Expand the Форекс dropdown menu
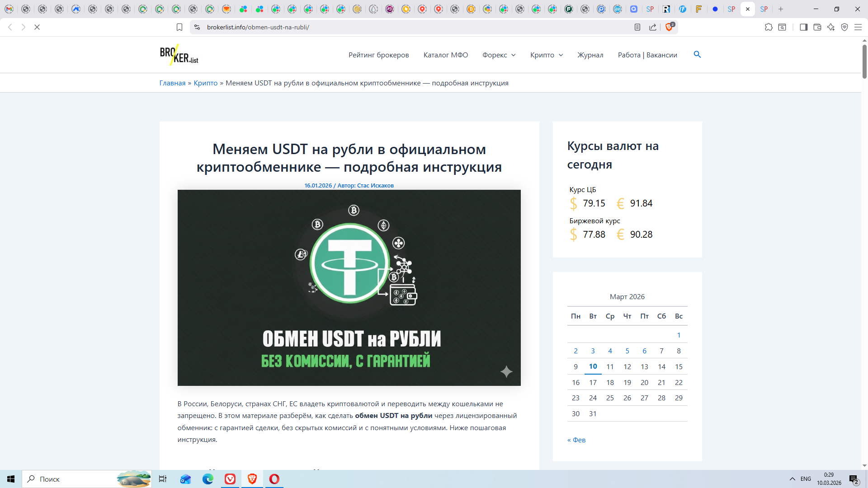This screenshot has width=868, height=488. (499, 55)
